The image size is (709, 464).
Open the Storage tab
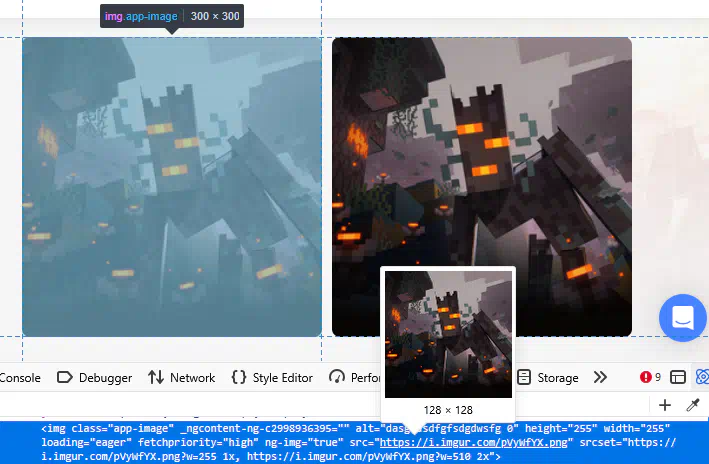click(x=548, y=378)
